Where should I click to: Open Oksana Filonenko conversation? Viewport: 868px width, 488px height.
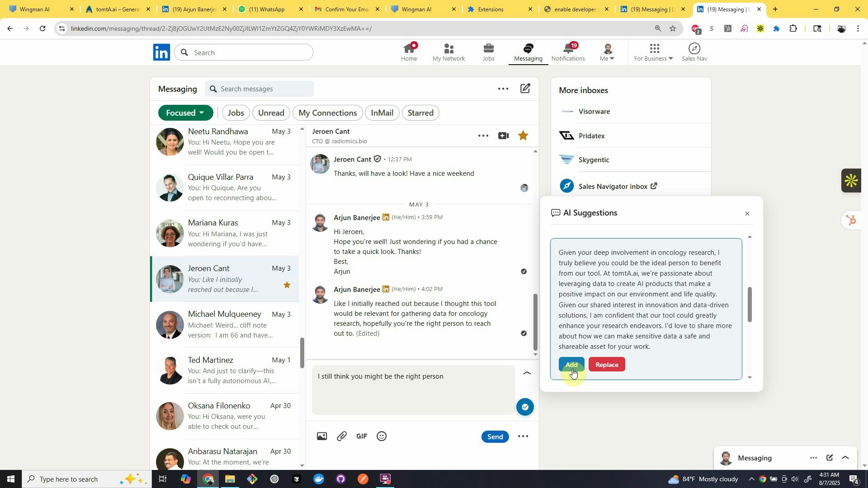pyautogui.click(x=224, y=416)
